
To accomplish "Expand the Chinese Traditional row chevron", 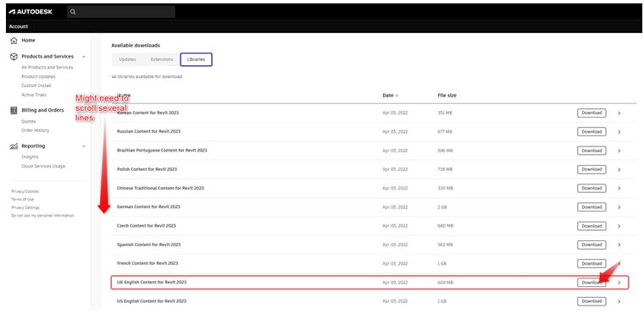I will [619, 189].
